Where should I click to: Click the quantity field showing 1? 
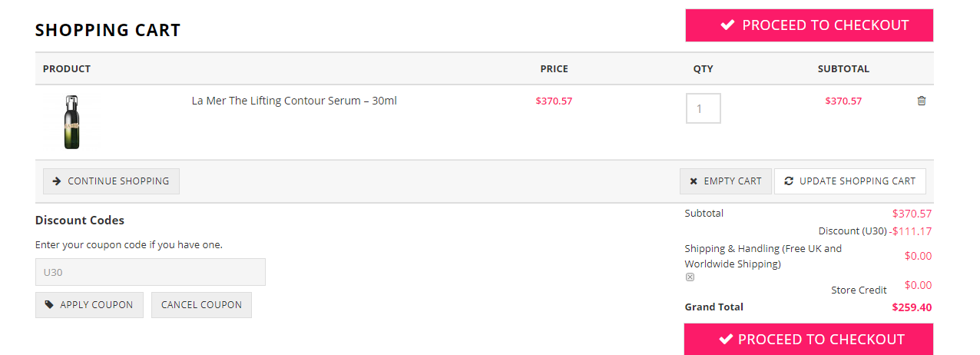[x=704, y=108]
